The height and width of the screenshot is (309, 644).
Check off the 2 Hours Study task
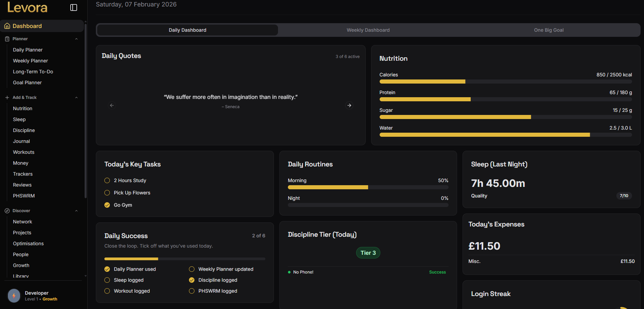click(107, 180)
